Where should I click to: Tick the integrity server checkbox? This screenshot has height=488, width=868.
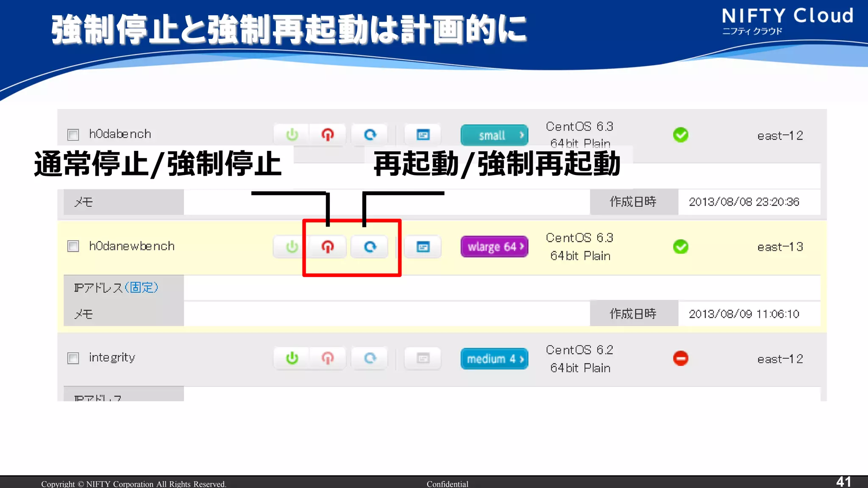(x=73, y=358)
